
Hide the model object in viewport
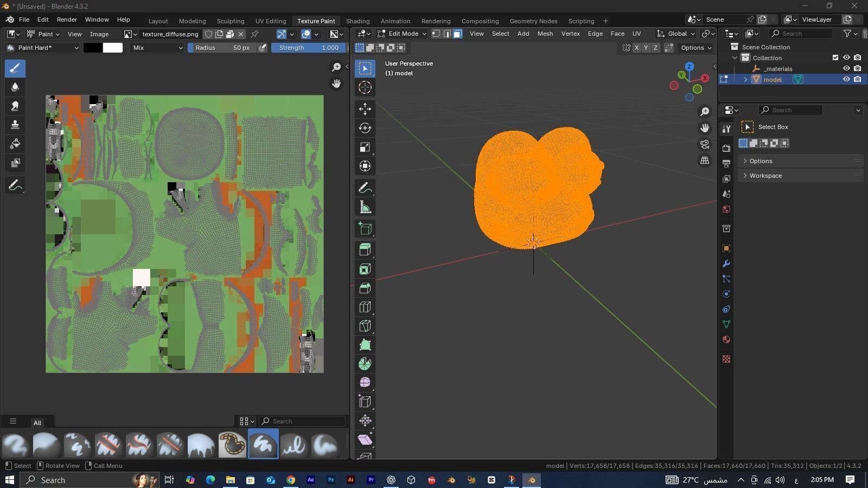846,79
